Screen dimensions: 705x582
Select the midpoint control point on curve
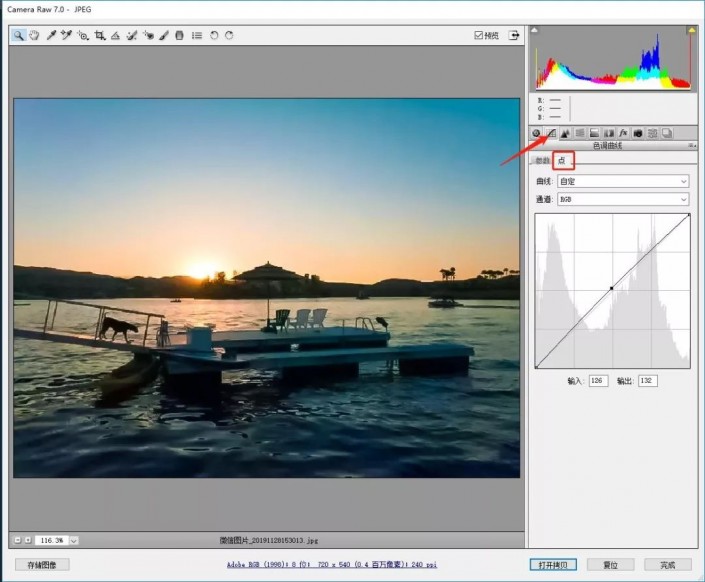tap(611, 288)
